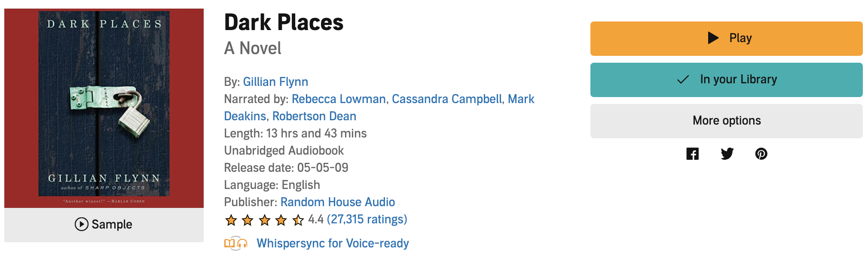
Task: View the 27,315 ratings
Action: 367,219
